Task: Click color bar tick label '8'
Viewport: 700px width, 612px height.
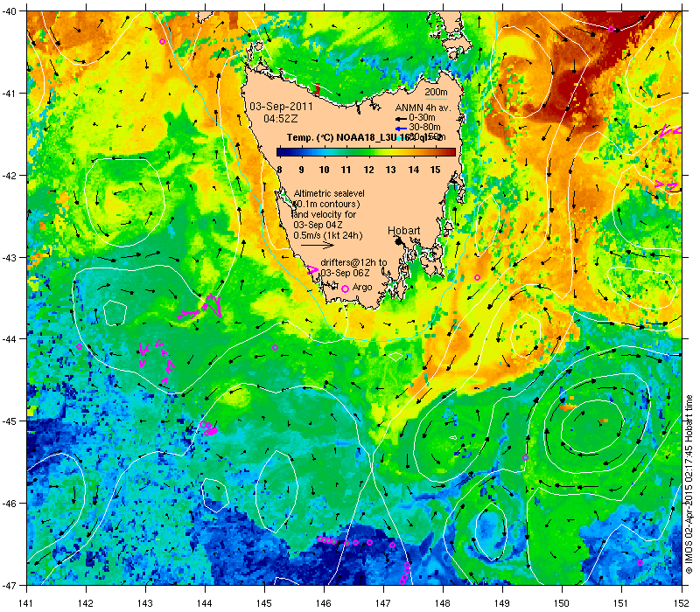Action: 279,170
